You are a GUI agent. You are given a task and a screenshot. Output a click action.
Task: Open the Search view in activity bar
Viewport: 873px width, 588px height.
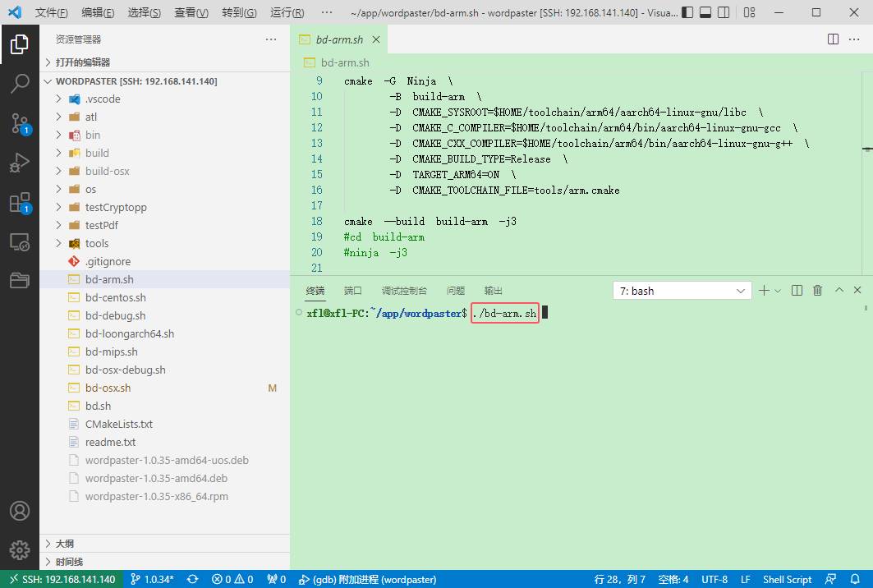point(20,83)
